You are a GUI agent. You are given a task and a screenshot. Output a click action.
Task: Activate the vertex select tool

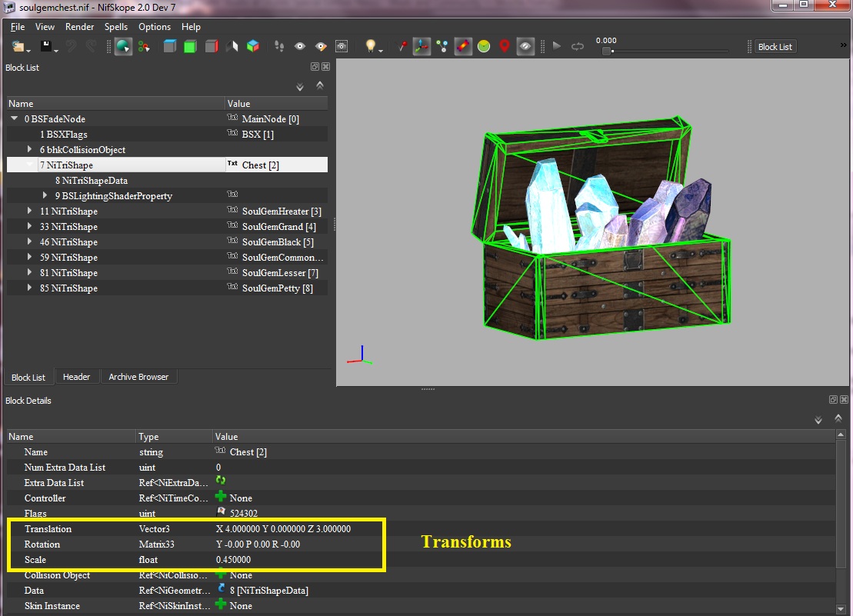click(144, 47)
